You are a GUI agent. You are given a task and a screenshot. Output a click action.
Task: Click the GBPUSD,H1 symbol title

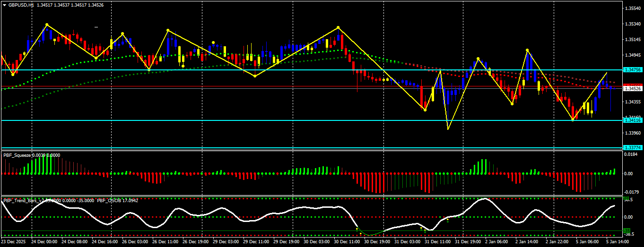pyautogui.click(x=21, y=5)
